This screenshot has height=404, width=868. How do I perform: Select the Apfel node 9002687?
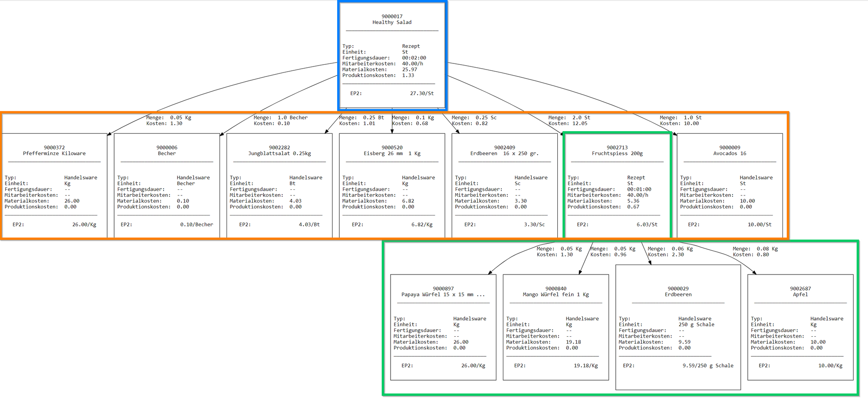(800, 292)
